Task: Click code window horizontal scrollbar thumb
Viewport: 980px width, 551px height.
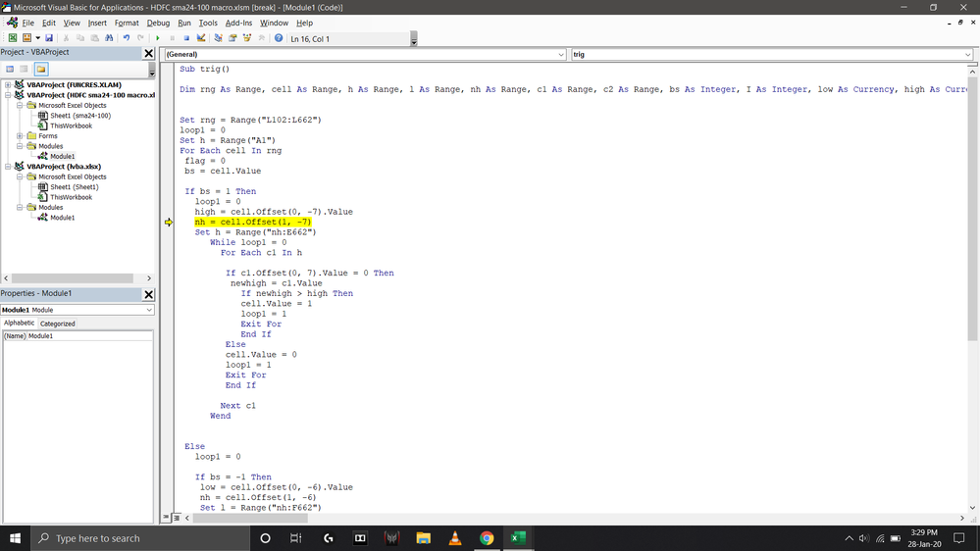Action: click(x=250, y=518)
